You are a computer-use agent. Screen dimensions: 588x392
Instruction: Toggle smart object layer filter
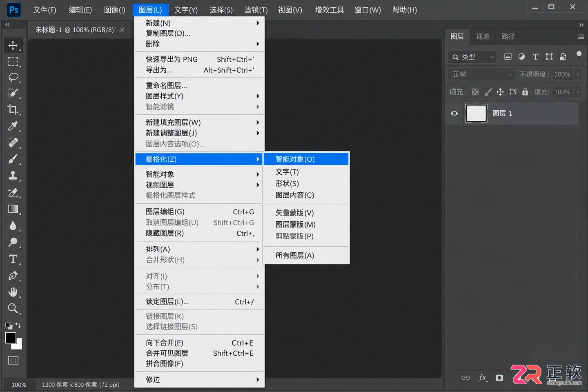tap(563, 57)
